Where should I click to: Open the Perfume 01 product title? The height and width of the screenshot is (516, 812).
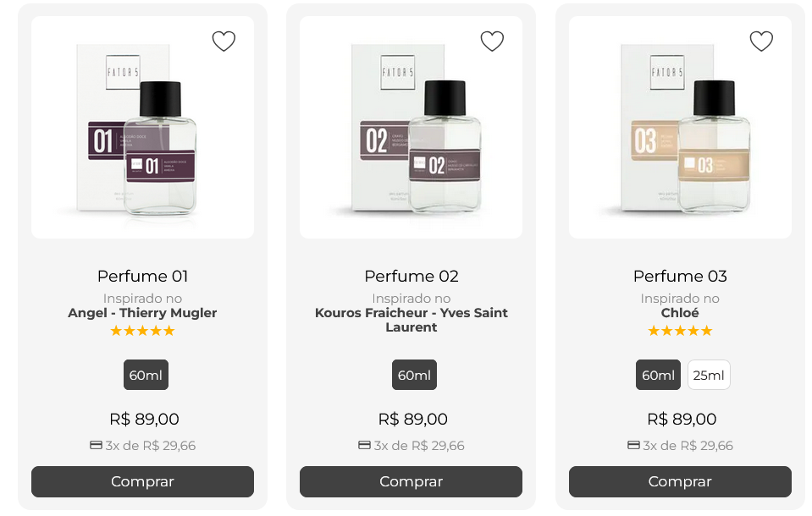(142, 277)
